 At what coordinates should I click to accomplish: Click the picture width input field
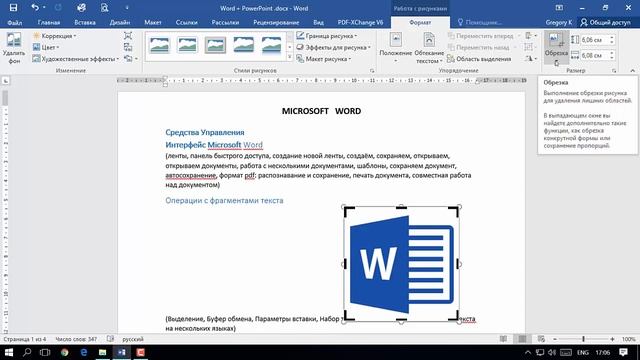(594, 55)
